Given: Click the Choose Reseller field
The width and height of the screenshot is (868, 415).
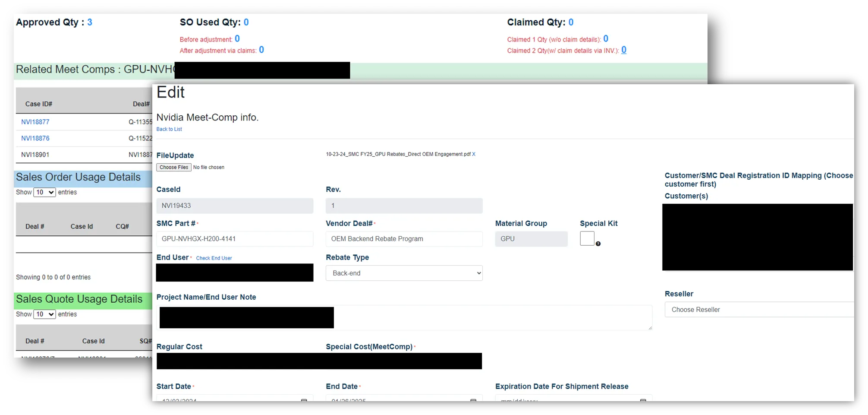Looking at the screenshot, I should coord(758,310).
